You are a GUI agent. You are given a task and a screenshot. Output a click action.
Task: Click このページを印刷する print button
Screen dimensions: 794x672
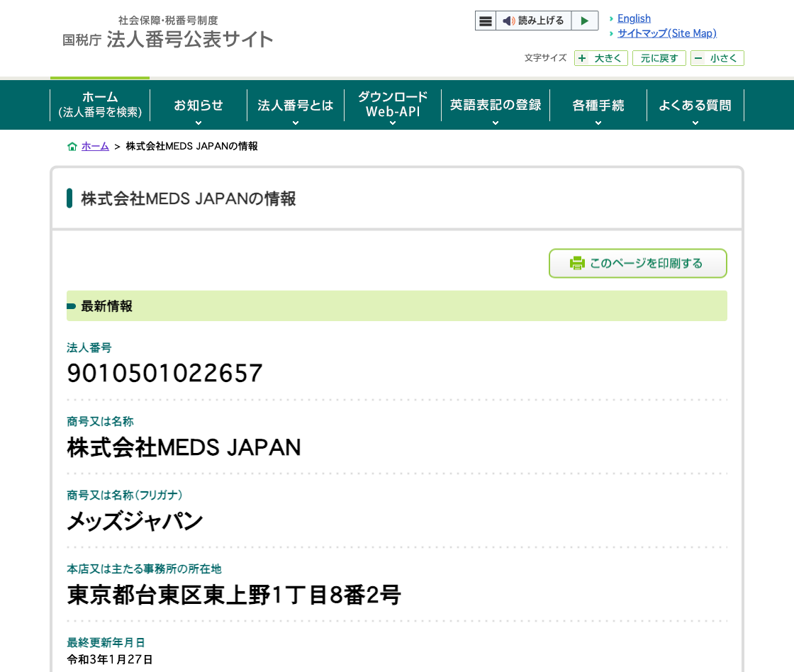pyautogui.click(x=638, y=263)
